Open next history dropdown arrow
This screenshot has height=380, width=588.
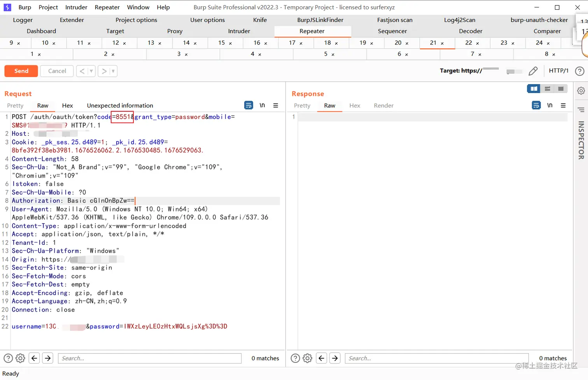113,71
